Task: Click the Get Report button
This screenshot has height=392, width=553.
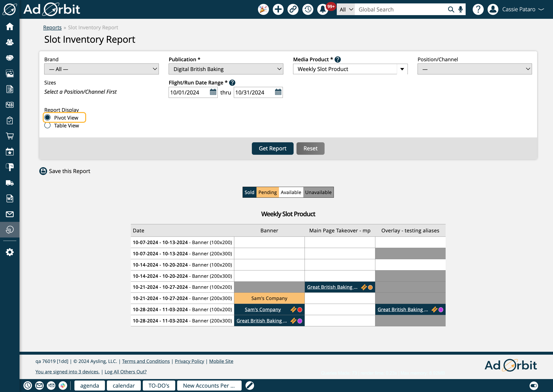Action: (x=273, y=148)
